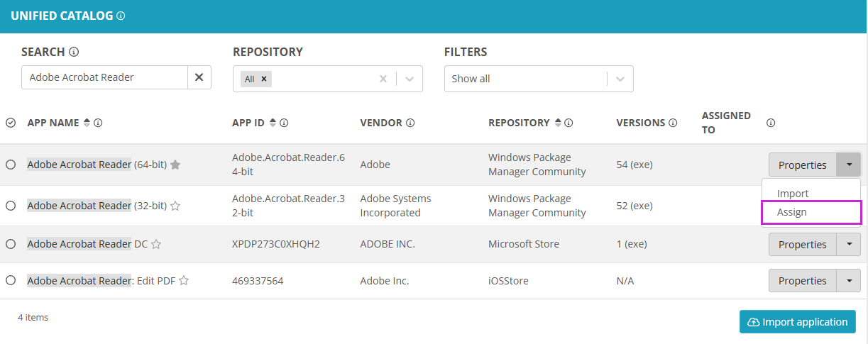The height and width of the screenshot is (344, 868).
Task: Open the Repository column info icon
Action: click(x=568, y=123)
